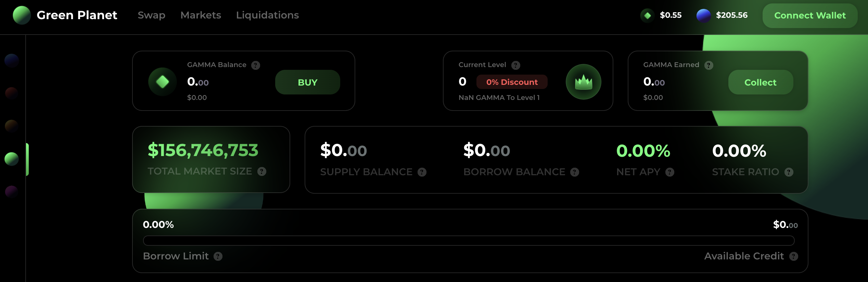Select the purple planet in sidebar
This screenshot has width=868, height=282.
tap(12, 192)
